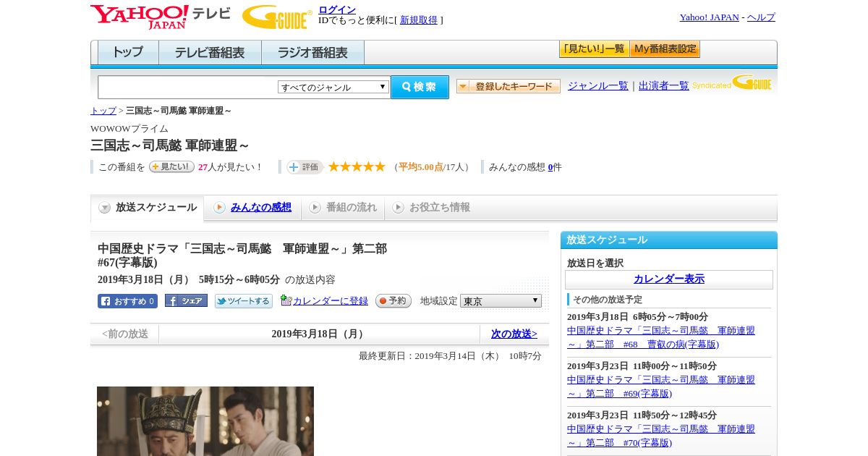Click the 中国歴史ドラマ 第二部 #67 episode heading
This screenshot has height=456, width=868.
click(242, 256)
